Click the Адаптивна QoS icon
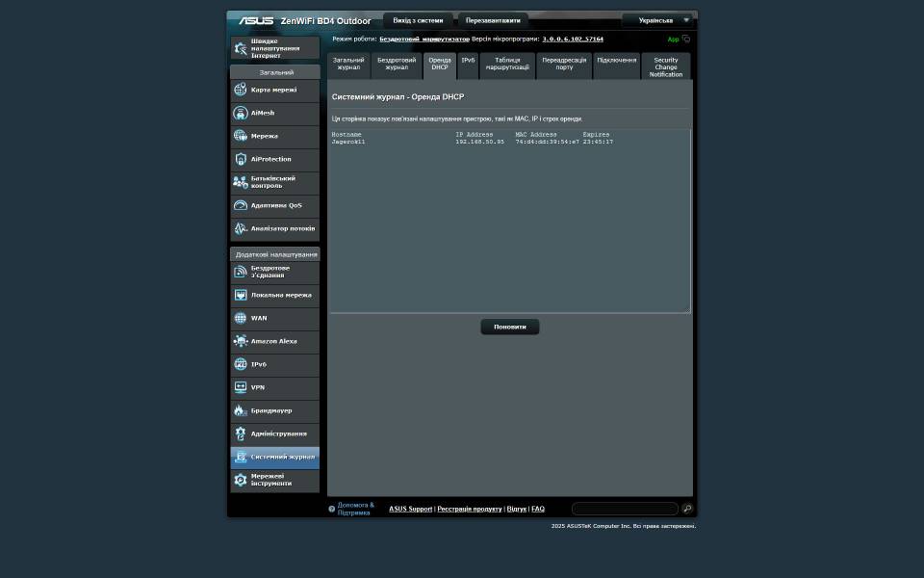 click(x=241, y=205)
